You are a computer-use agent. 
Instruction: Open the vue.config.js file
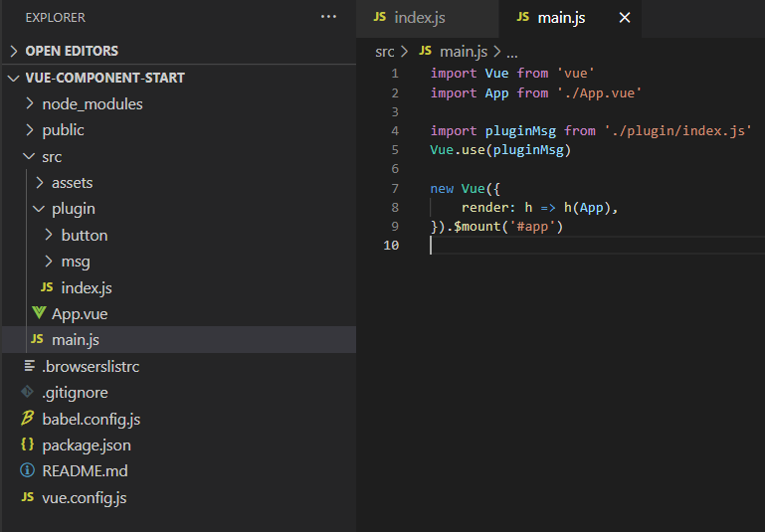[x=179, y=497]
